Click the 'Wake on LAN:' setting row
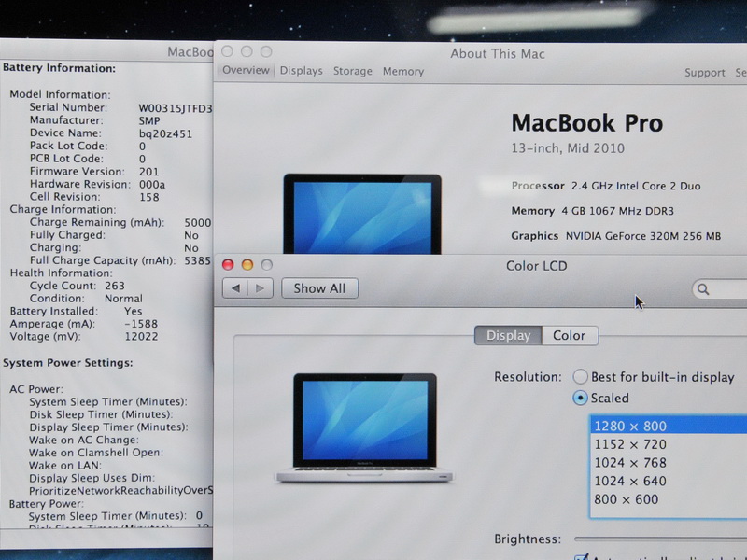 (x=65, y=465)
